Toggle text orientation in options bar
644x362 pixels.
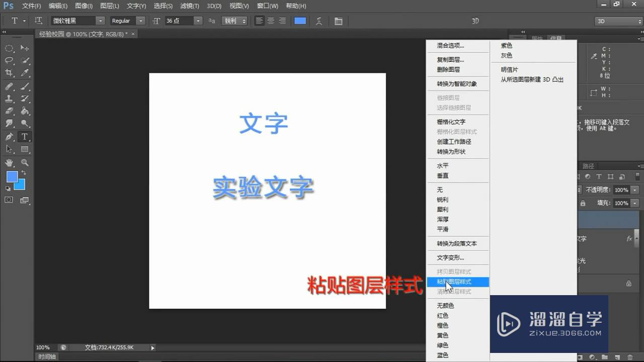coord(39,21)
